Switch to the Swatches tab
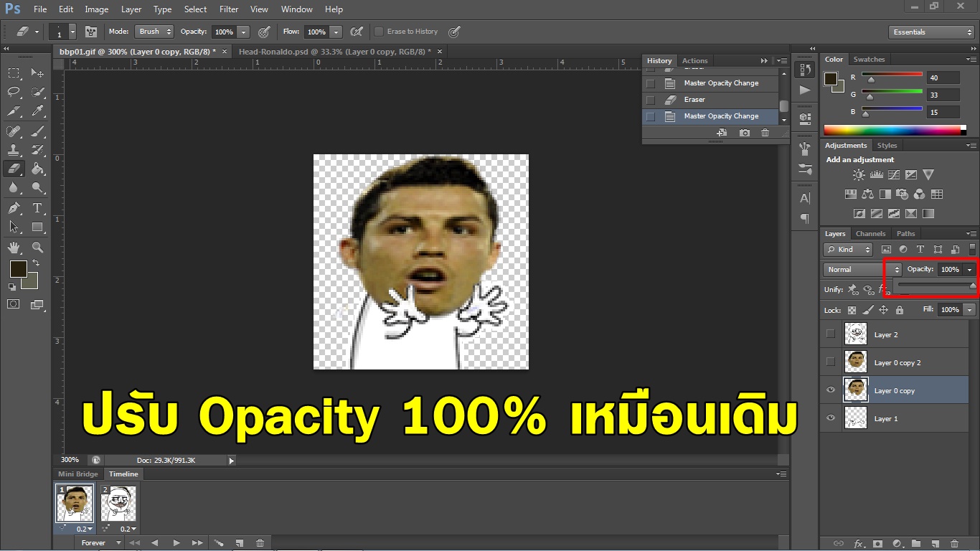980x551 pixels. [869, 59]
